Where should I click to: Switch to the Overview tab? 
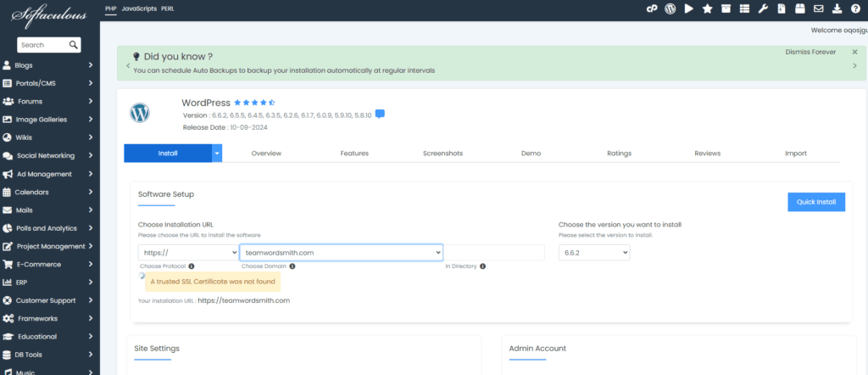[x=266, y=154]
